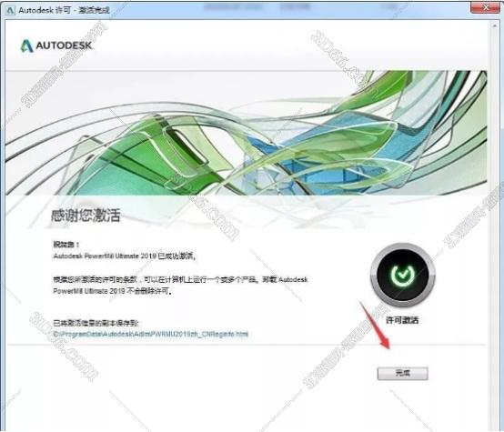Click the PowerMill Ultimate 2019 已成功激活 line

tap(125, 256)
